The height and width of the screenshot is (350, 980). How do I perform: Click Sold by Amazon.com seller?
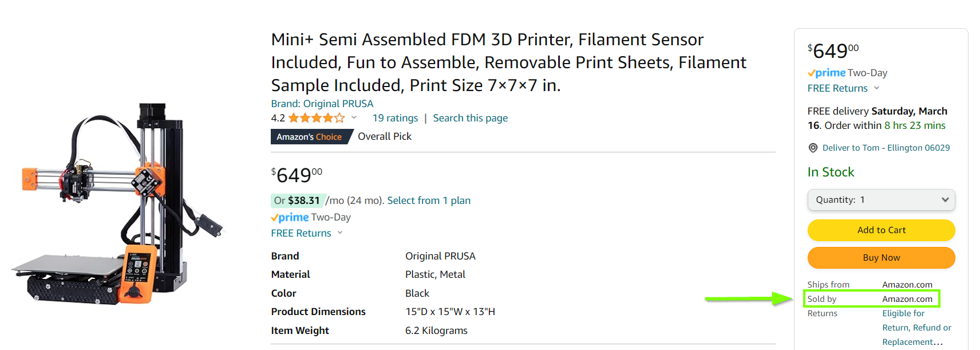907,299
